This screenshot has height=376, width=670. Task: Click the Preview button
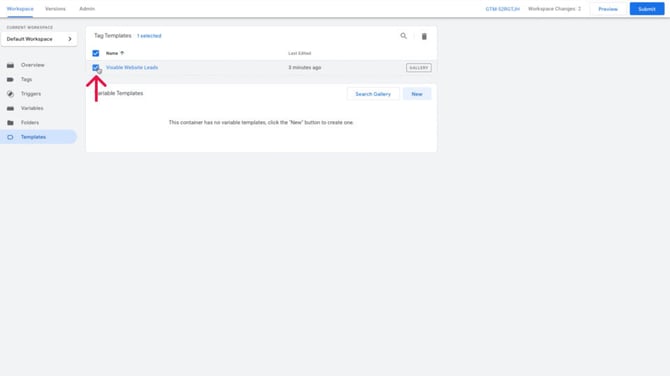[x=608, y=9]
